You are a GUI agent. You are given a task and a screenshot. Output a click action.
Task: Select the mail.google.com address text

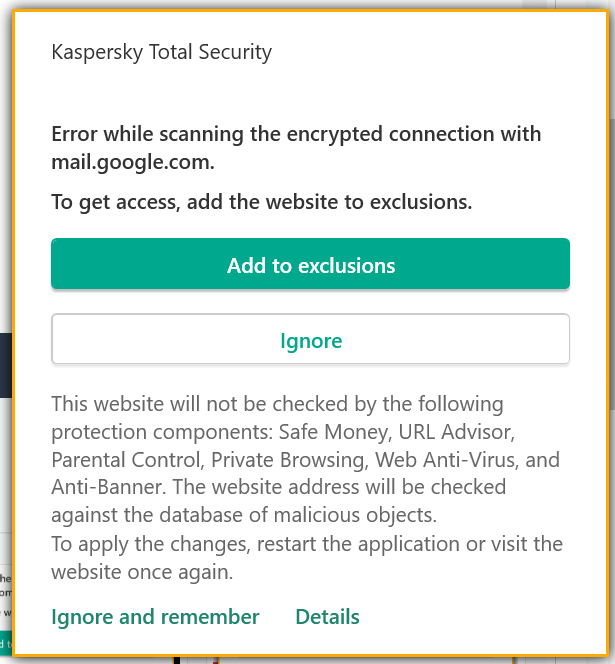pos(132,161)
